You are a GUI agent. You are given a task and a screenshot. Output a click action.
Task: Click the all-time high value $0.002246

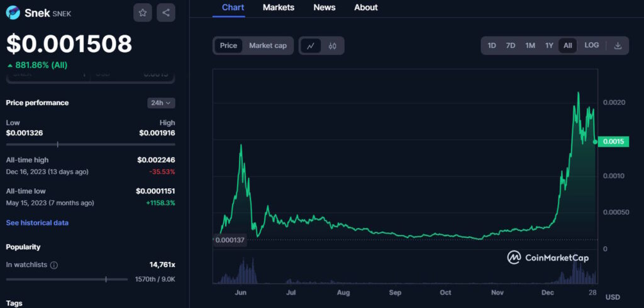[156, 160]
